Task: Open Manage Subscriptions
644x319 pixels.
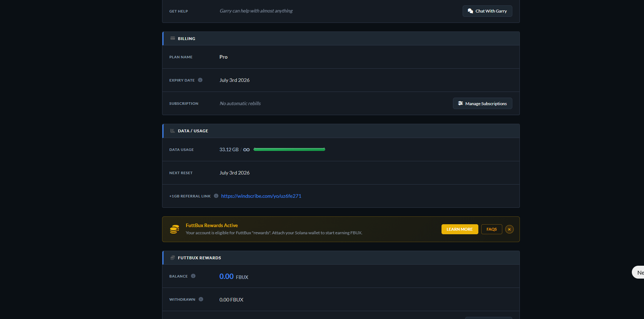Action: point(483,103)
